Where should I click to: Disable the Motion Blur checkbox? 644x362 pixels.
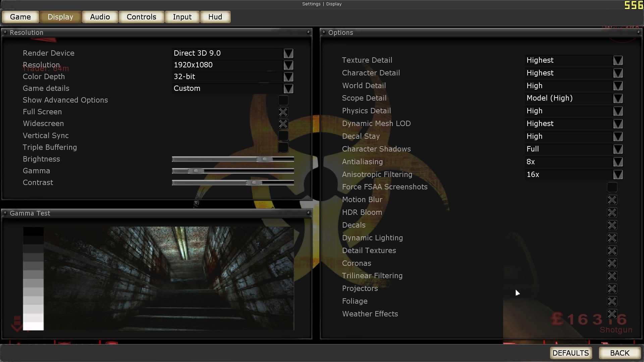[x=612, y=200]
